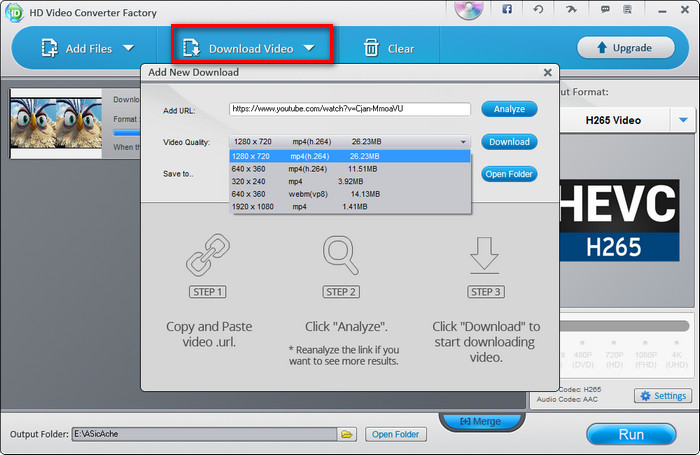The height and width of the screenshot is (455, 700).
Task: Click the Merge button
Action: pyautogui.click(x=481, y=421)
